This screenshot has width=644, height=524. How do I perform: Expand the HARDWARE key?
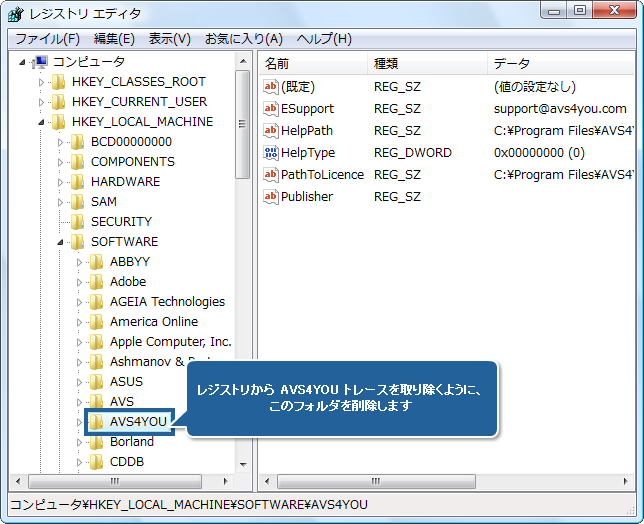tap(60, 182)
